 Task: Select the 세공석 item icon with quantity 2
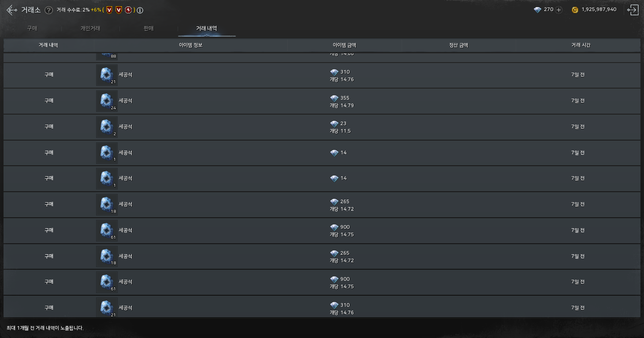click(x=107, y=127)
